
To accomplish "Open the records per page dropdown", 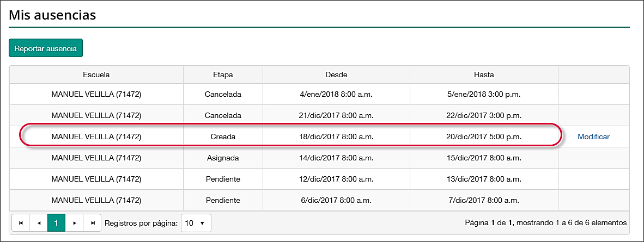I will [196, 223].
